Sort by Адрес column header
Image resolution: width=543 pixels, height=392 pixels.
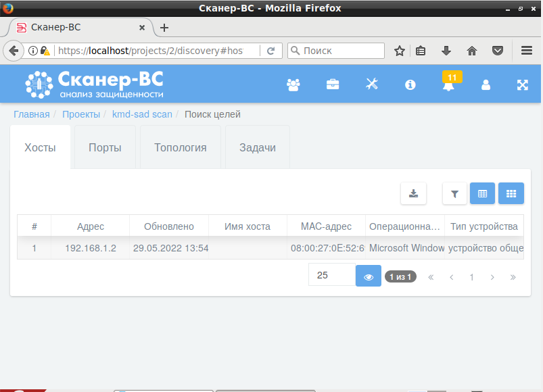91,226
